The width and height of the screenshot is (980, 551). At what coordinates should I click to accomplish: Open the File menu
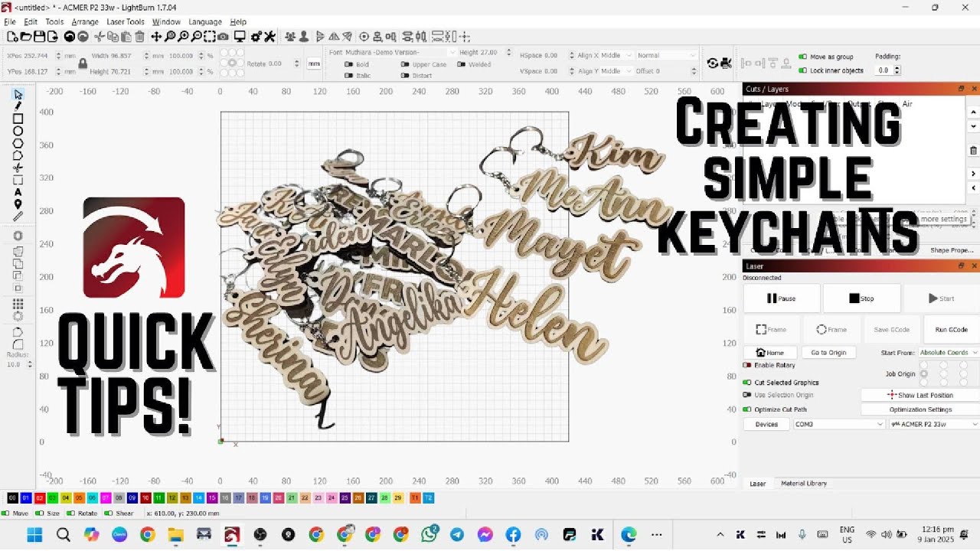10,22
